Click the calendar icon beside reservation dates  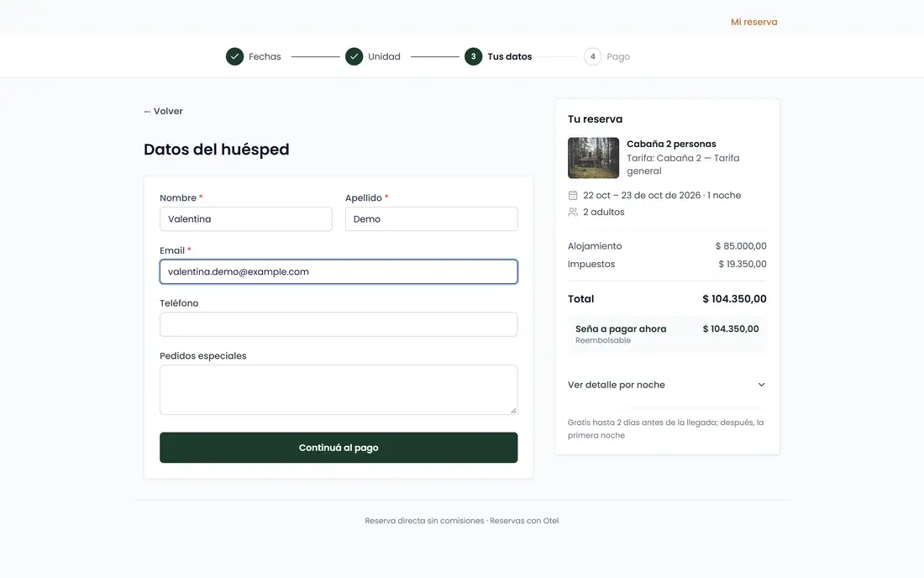point(573,196)
